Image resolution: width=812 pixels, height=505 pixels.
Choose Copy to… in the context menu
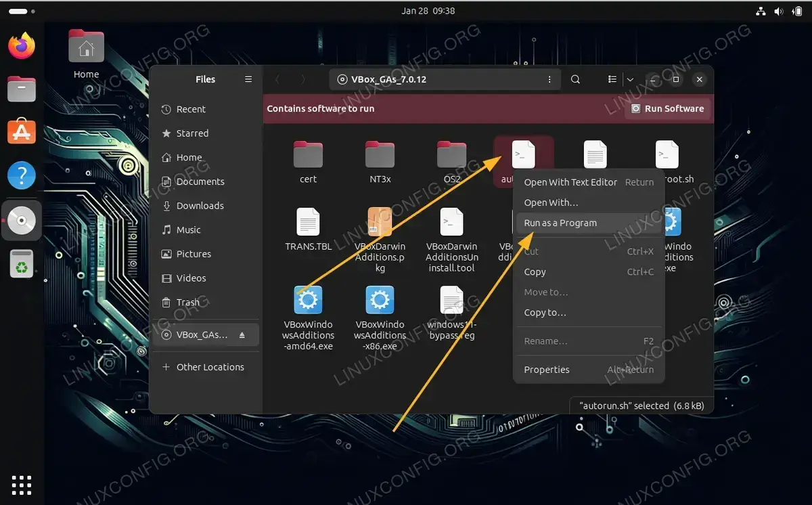tap(589, 312)
